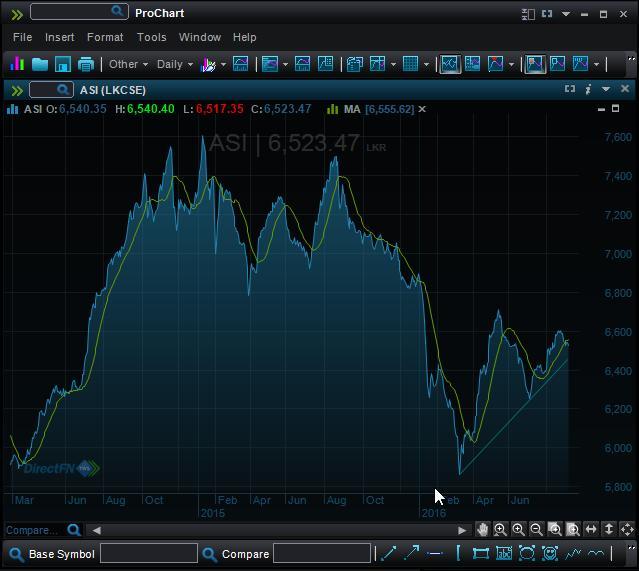Viewport: 639px width, 571px height.
Task: Expand the cursor mode dropdown arrow
Action: [596, 64]
